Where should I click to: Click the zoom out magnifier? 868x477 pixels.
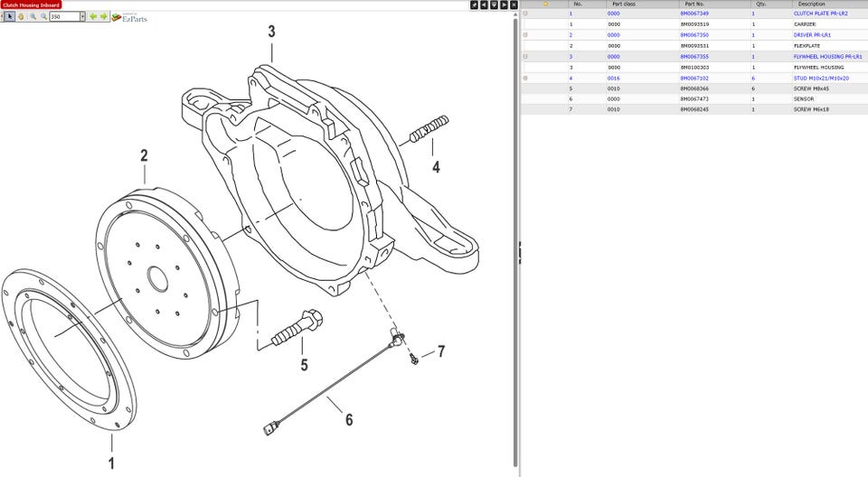click(43, 16)
